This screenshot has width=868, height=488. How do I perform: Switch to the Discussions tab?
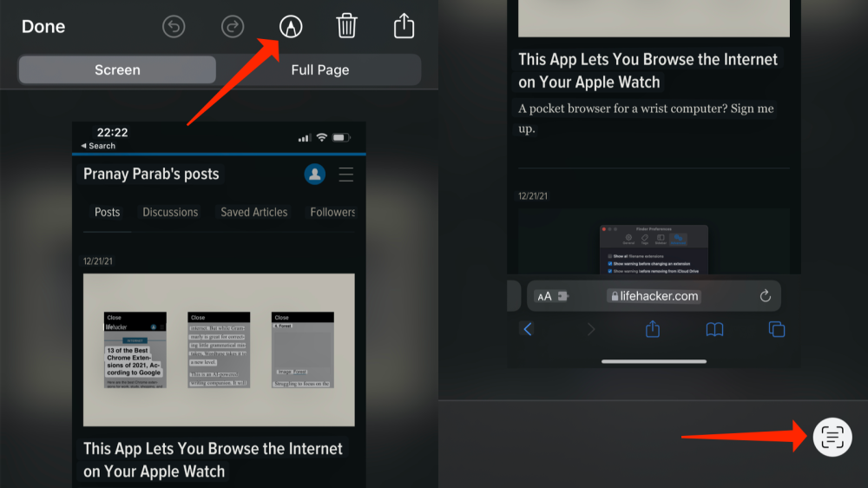tap(170, 212)
